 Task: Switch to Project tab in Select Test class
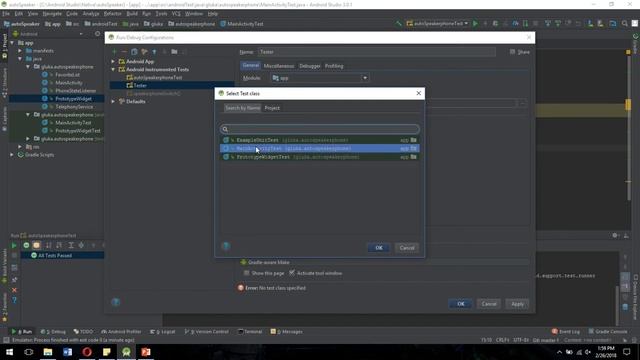272,108
